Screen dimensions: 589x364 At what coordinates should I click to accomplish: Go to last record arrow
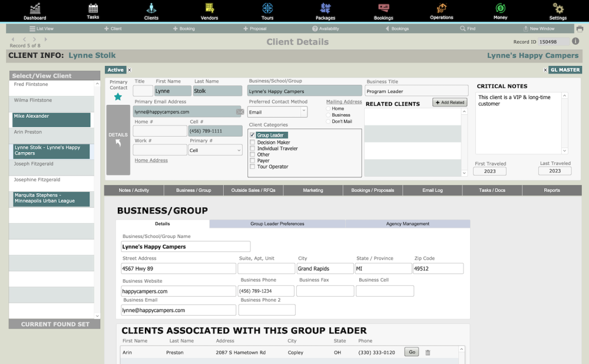point(46,39)
